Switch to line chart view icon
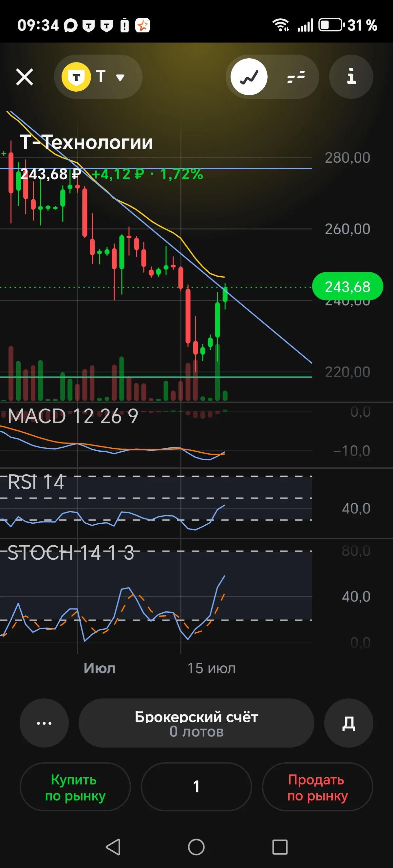This screenshot has height=868, width=393. click(x=249, y=77)
